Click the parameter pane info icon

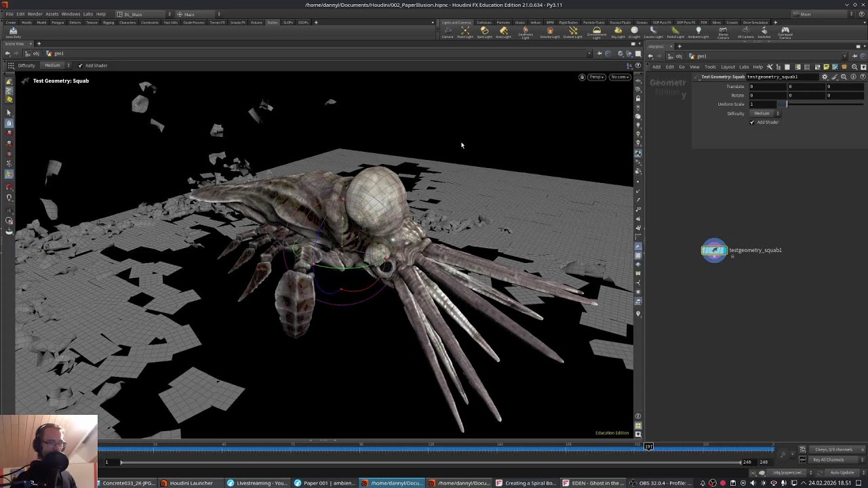(853, 77)
